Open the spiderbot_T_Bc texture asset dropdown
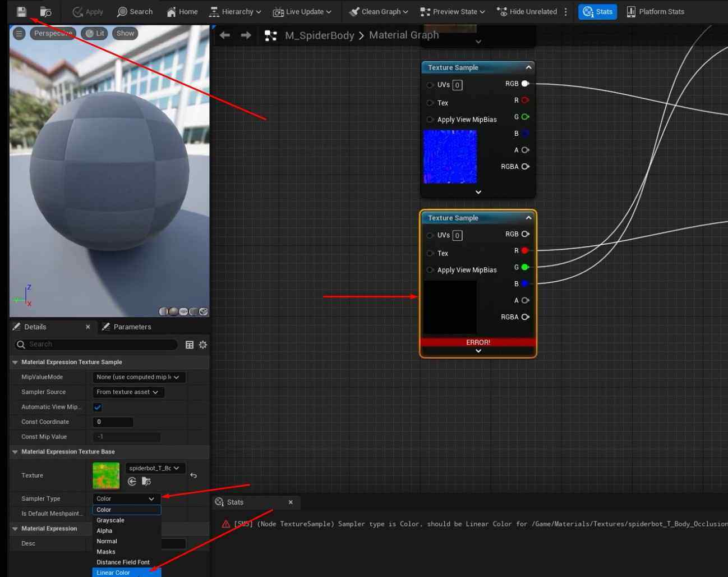This screenshot has height=577, width=728. pos(155,468)
